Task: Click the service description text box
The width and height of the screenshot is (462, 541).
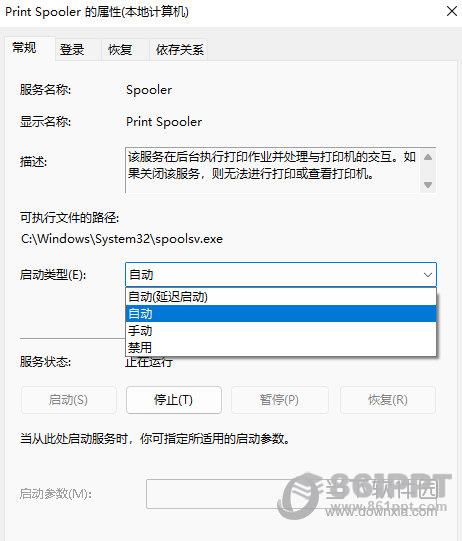Action: pyautogui.click(x=273, y=170)
